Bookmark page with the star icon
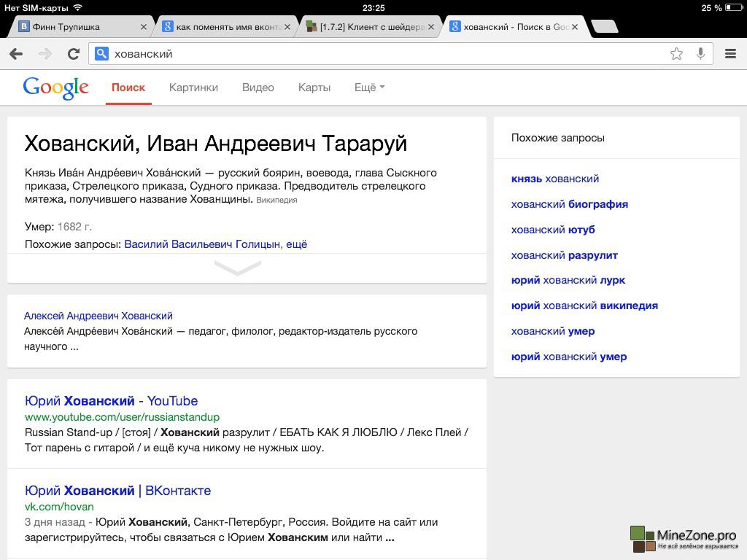This screenshot has width=747, height=560. point(676,53)
